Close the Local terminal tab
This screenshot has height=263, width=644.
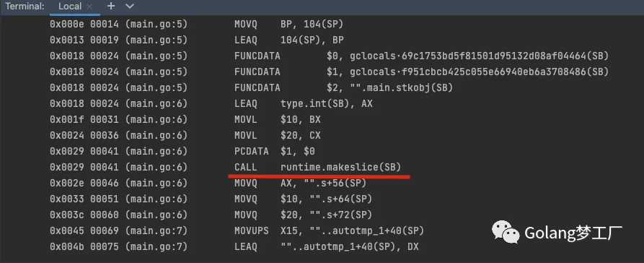pos(89,7)
